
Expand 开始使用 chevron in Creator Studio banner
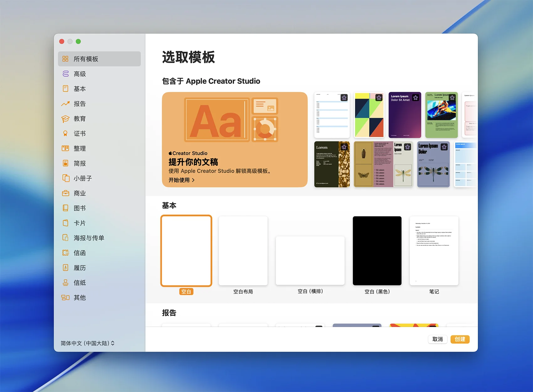pos(193,180)
